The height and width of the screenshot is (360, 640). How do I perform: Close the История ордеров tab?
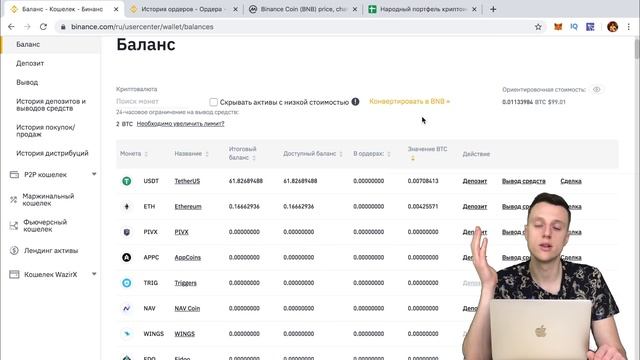click(x=236, y=9)
